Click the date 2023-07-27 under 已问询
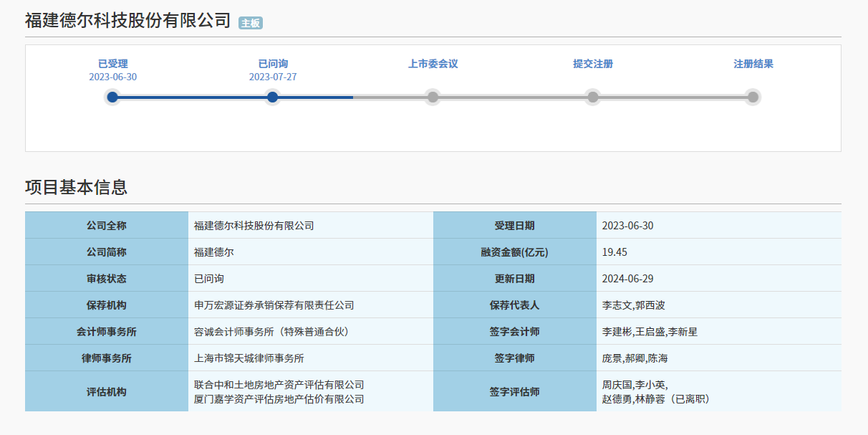The height and width of the screenshot is (435, 868). click(x=272, y=77)
